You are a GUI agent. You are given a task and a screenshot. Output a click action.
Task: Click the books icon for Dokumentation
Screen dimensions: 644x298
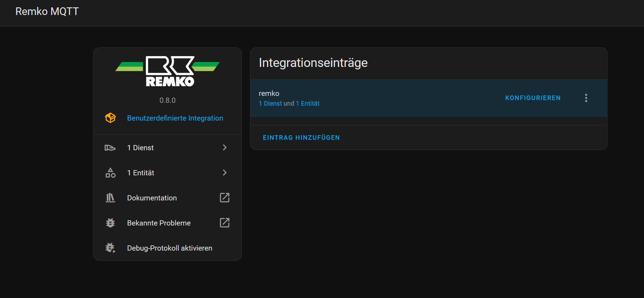[x=110, y=198]
